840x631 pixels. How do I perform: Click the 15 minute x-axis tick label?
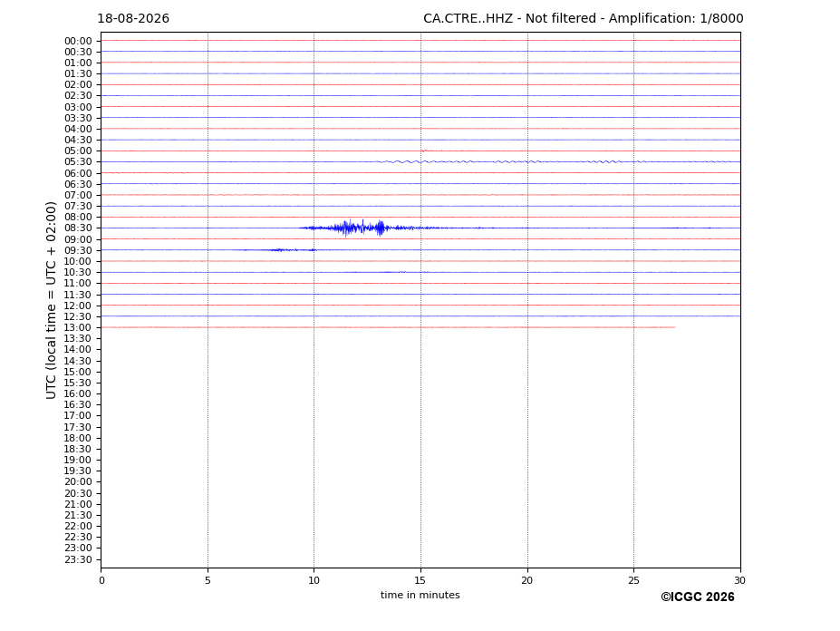(x=420, y=580)
